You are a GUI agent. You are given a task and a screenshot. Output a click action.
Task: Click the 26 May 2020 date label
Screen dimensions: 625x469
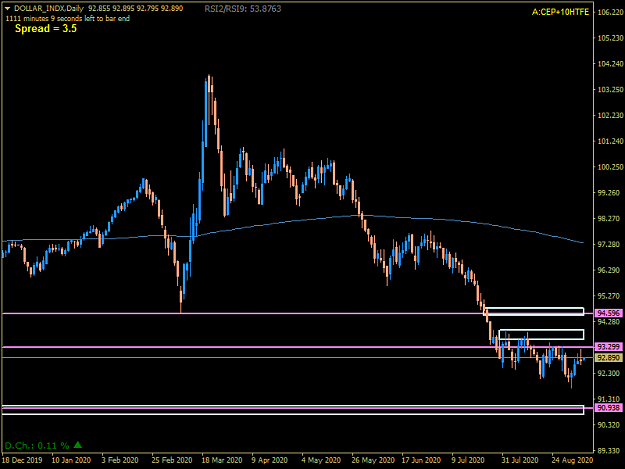pyautogui.click(x=373, y=460)
